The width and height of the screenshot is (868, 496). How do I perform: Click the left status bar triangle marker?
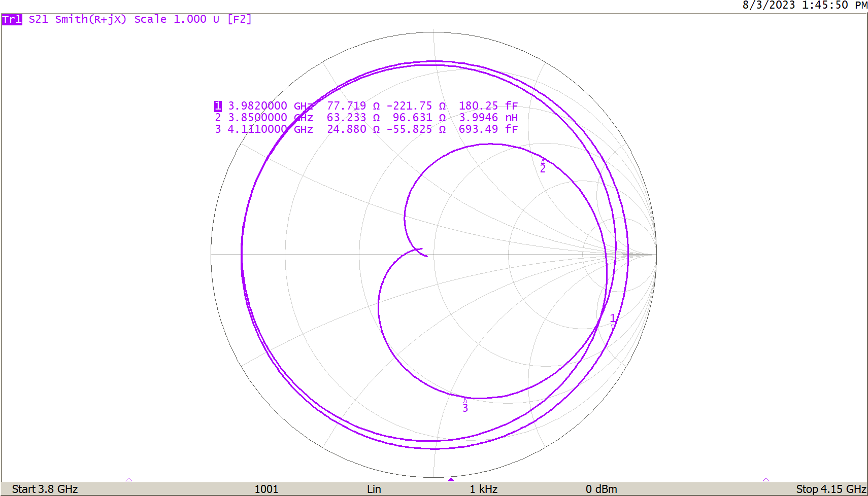[128, 479]
